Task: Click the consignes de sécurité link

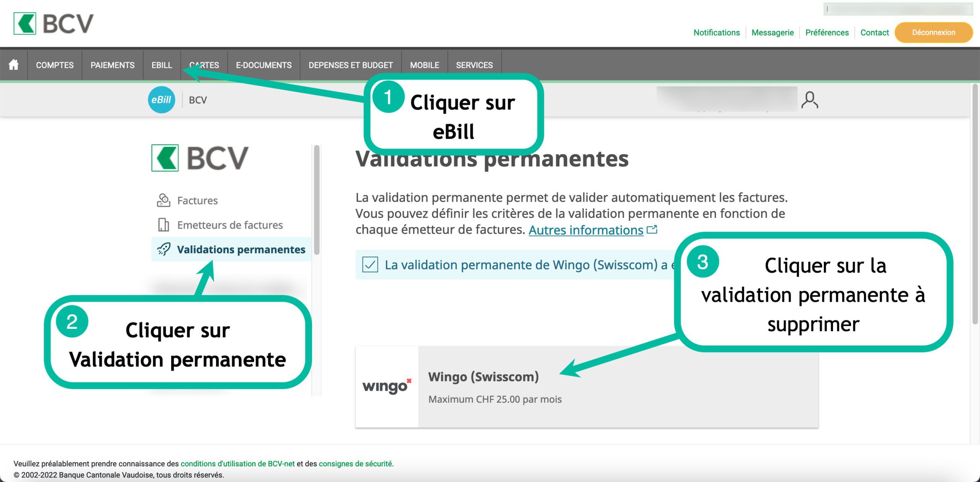Action: (x=355, y=464)
